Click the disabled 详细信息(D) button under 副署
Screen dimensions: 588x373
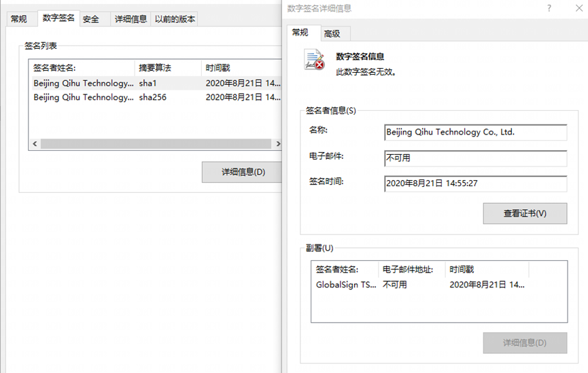(525, 343)
